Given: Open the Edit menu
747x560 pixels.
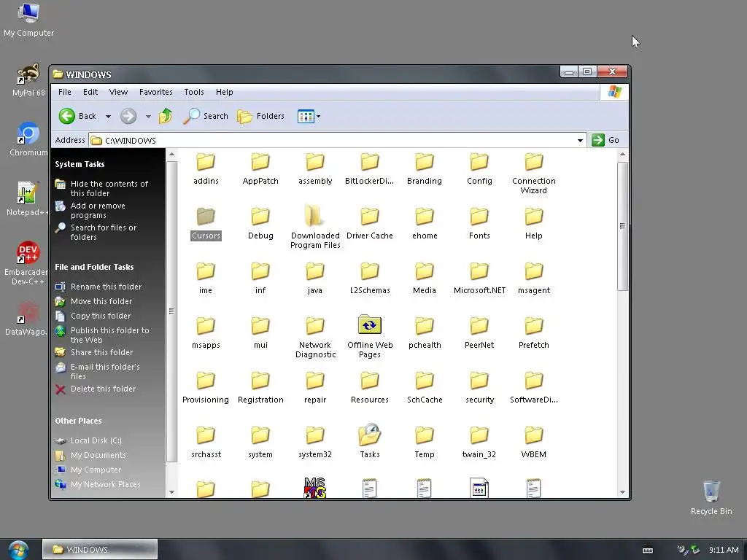Looking at the screenshot, I should pos(90,92).
